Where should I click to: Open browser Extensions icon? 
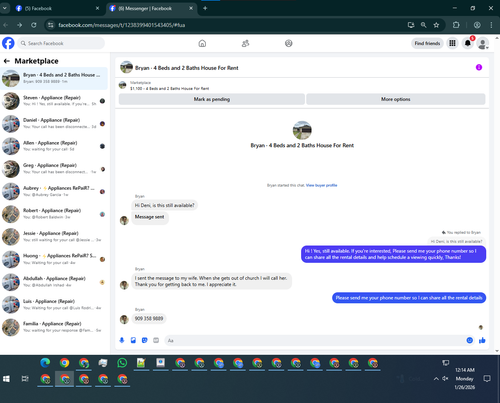point(456,25)
